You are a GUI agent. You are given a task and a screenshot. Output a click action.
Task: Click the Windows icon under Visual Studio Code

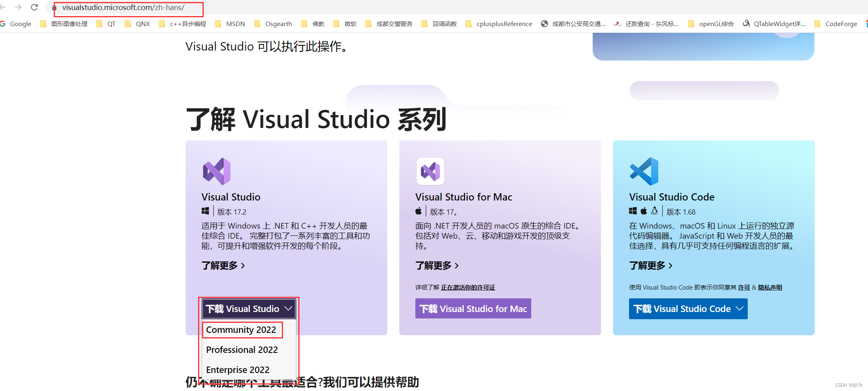tap(633, 211)
